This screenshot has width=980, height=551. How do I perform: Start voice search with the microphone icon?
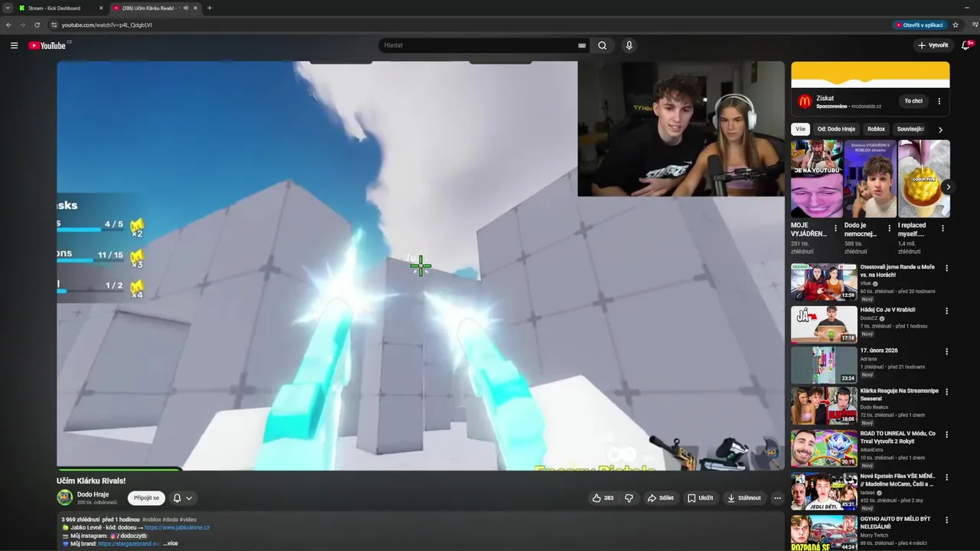click(x=629, y=45)
